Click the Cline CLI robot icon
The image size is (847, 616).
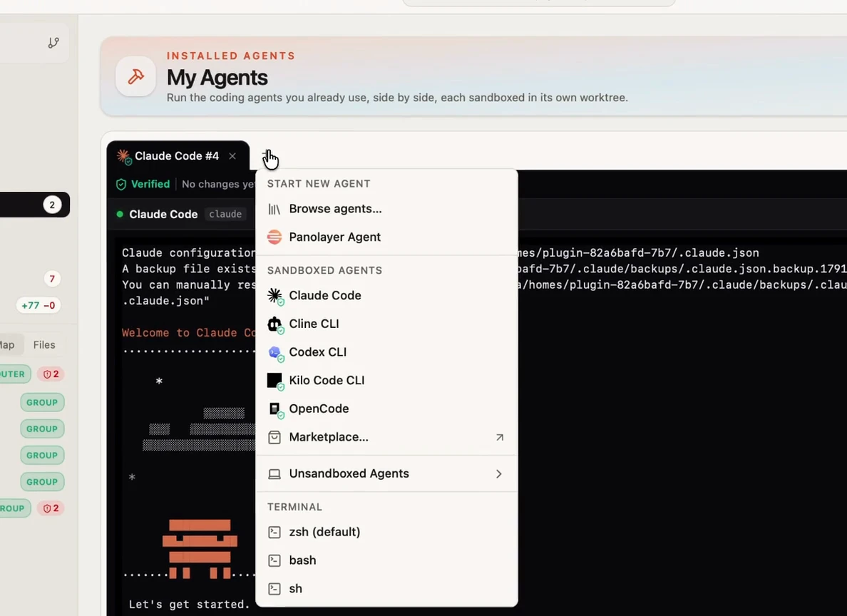(x=275, y=324)
